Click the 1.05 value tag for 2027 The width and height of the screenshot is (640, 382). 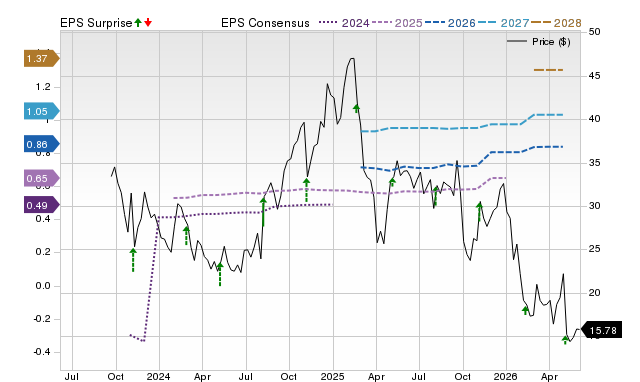point(42,111)
